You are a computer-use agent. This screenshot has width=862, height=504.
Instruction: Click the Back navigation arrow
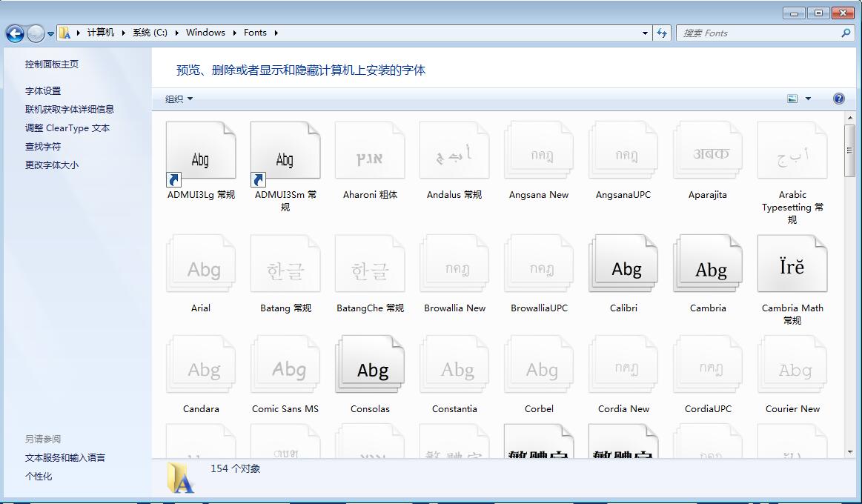15,33
